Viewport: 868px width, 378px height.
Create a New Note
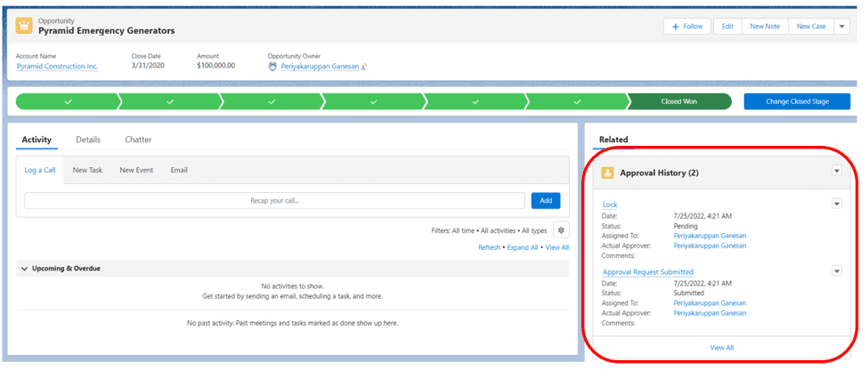point(765,26)
